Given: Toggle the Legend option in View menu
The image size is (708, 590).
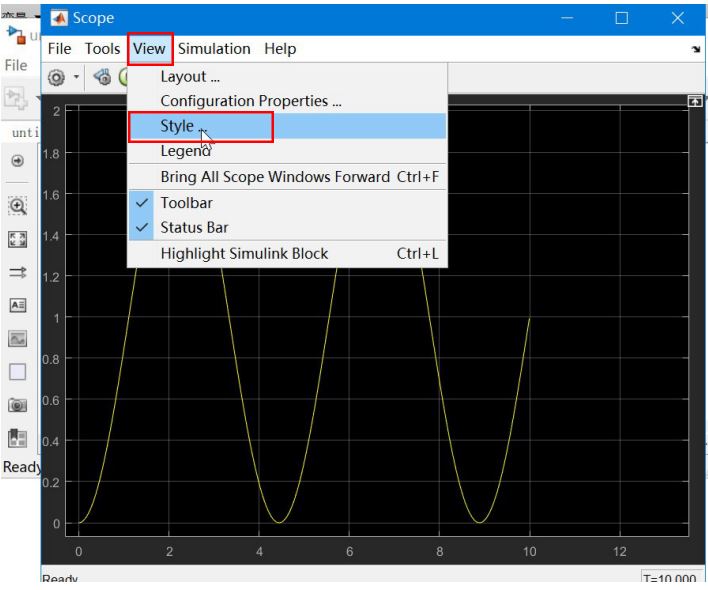Looking at the screenshot, I should (185, 151).
